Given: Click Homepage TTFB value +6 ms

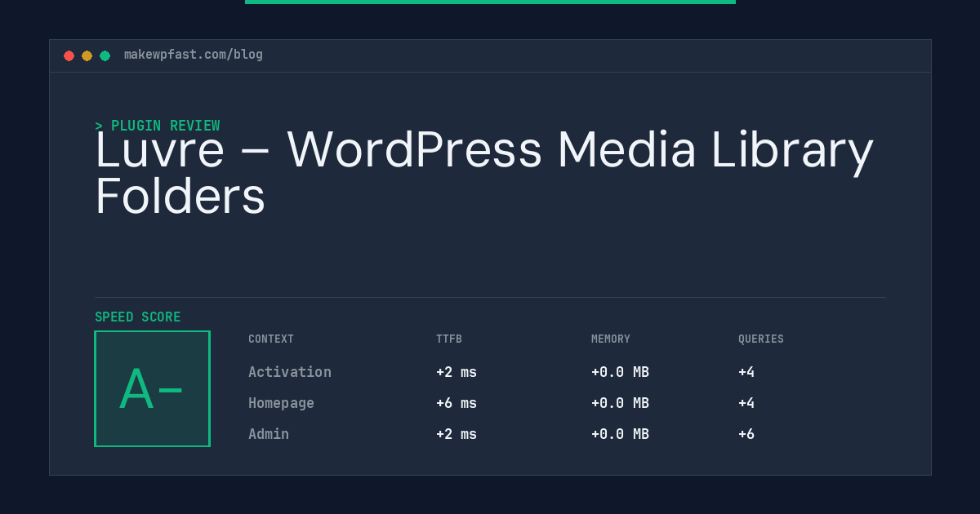Looking at the screenshot, I should point(457,403).
